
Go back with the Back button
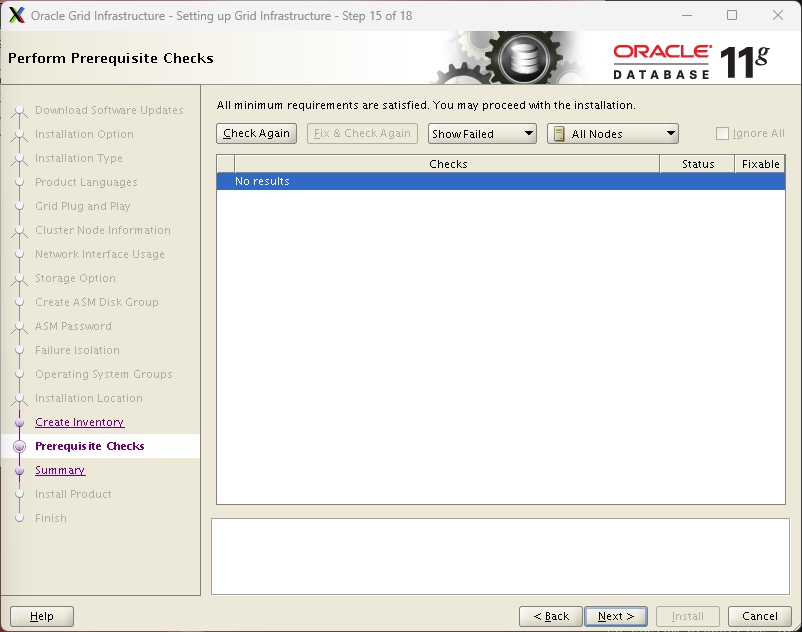pyautogui.click(x=551, y=616)
